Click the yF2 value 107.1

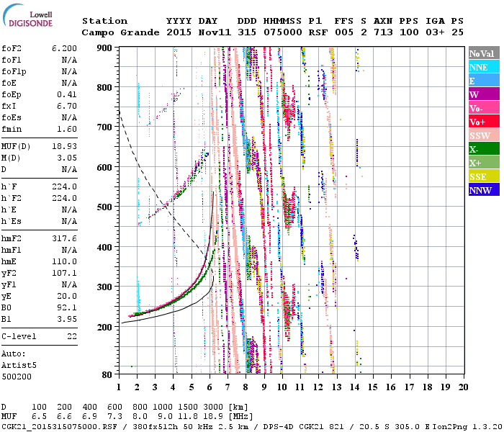click(64, 273)
